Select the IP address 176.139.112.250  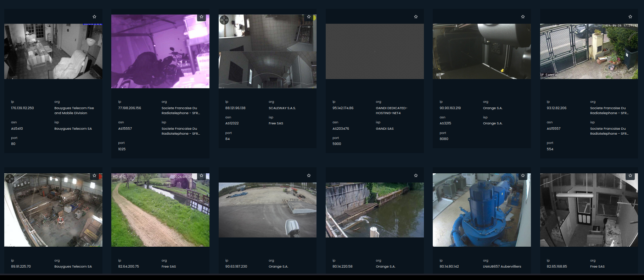tap(22, 108)
